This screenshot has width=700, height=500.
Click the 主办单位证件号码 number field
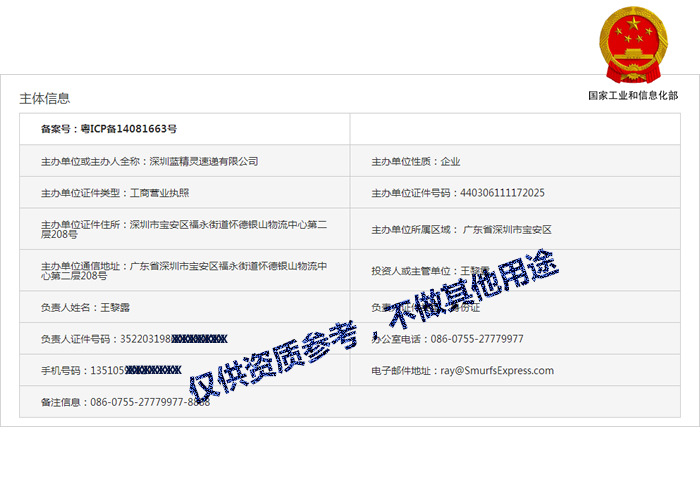pyautogui.click(x=458, y=193)
